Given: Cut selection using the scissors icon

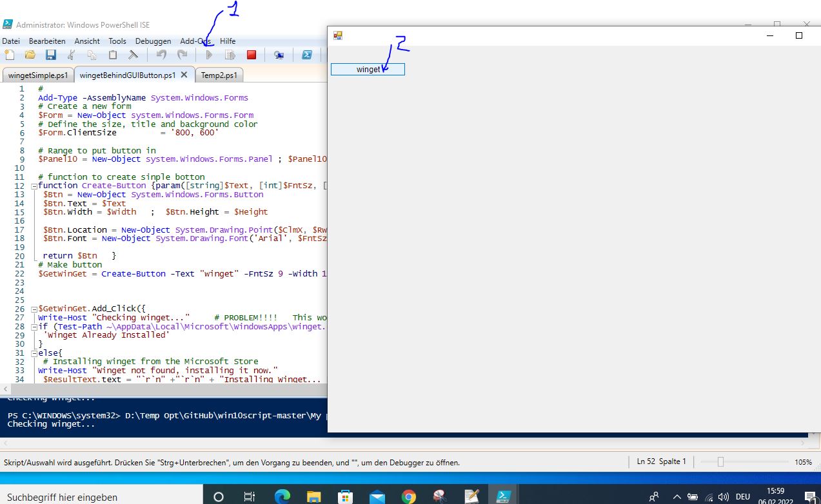Looking at the screenshot, I should (x=71, y=55).
